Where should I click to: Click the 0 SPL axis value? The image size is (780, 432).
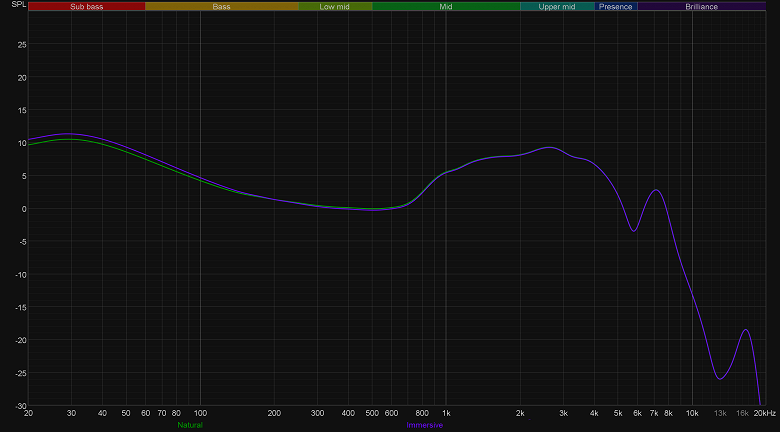pos(24,209)
